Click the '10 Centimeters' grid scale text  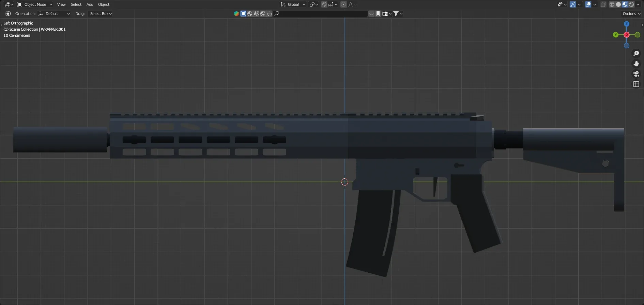[x=17, y=35]
